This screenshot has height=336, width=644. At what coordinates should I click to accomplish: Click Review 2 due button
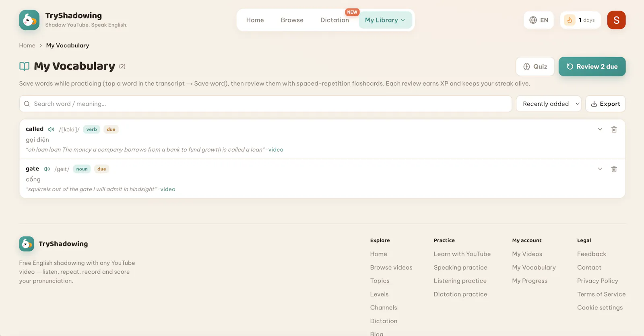pyautogui.click(x=592, y=66)
